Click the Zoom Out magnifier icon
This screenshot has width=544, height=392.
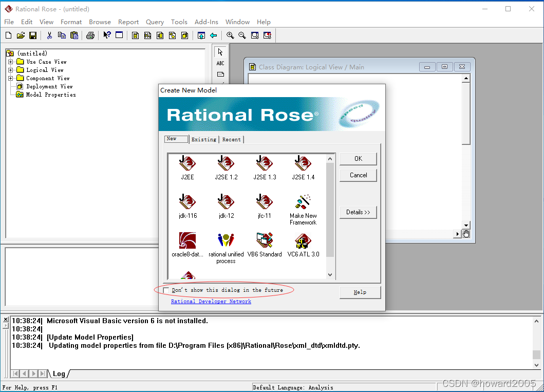(242, 35)
